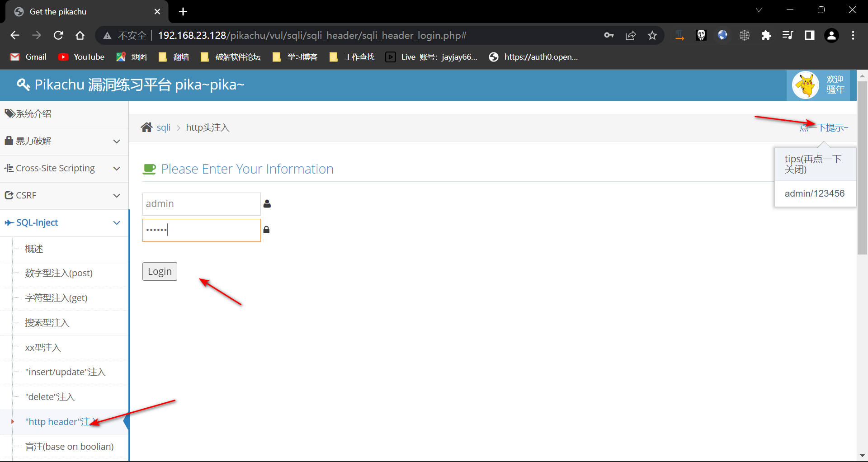Click the admin username input field
868x462 pixels.
pyautogui.click(x=201, y=204)
